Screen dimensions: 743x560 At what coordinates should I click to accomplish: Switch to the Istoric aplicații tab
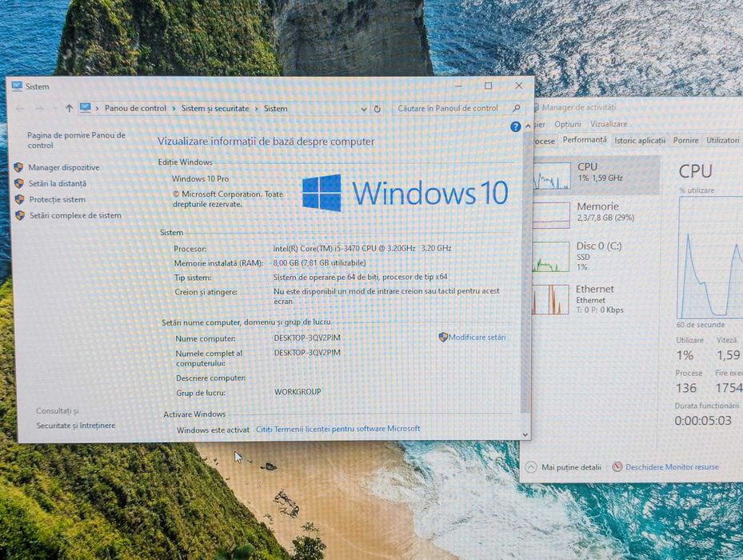click(x=640, y=140)
